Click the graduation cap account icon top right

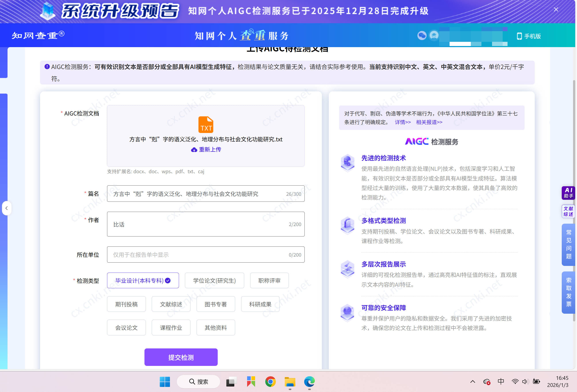(434, 35)
